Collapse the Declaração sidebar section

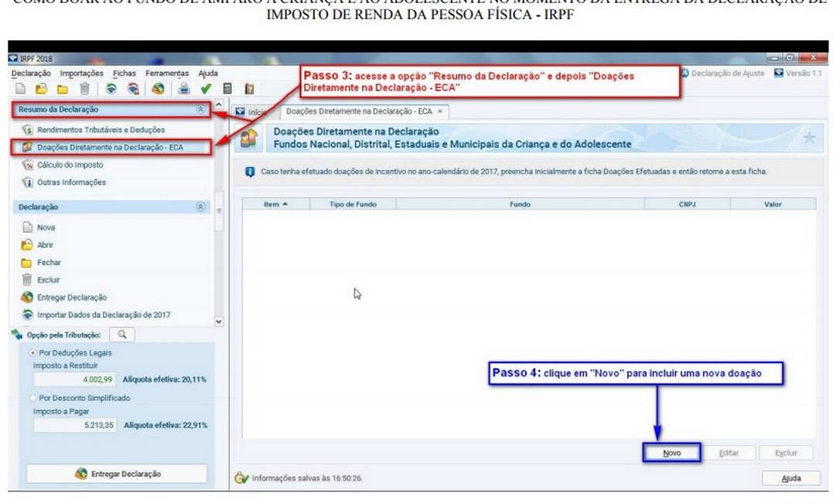pyautogui.click(x=200, y=207)
